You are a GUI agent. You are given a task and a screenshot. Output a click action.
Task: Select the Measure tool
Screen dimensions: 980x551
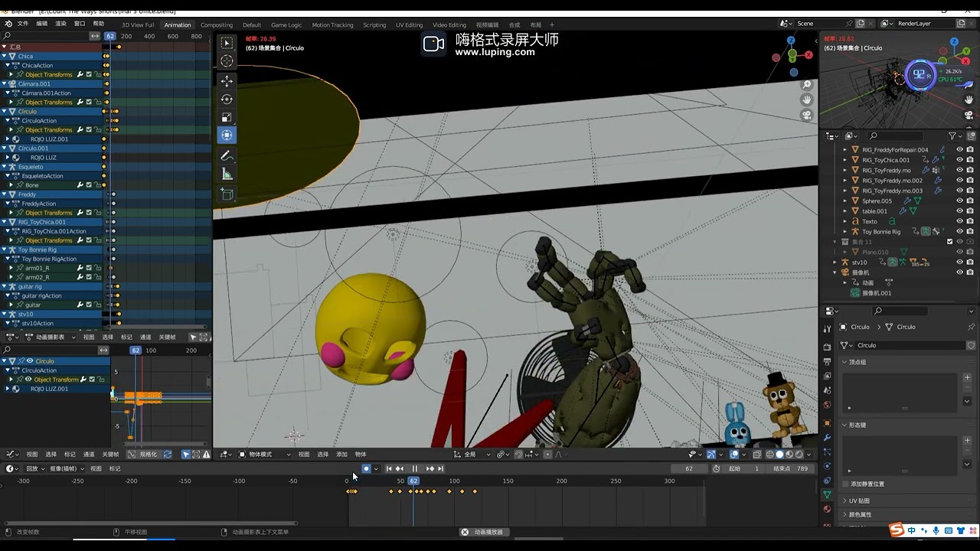227,174
